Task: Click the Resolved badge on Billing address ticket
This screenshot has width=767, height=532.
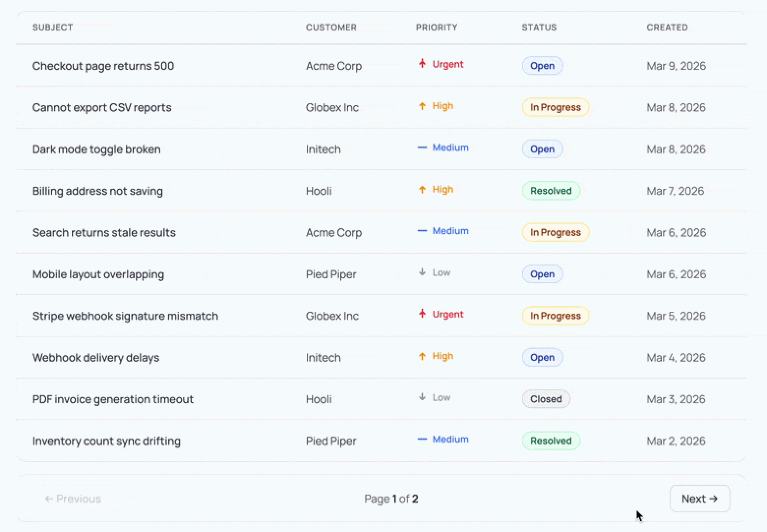Action: pyautogui.click(x=551, y=190)
